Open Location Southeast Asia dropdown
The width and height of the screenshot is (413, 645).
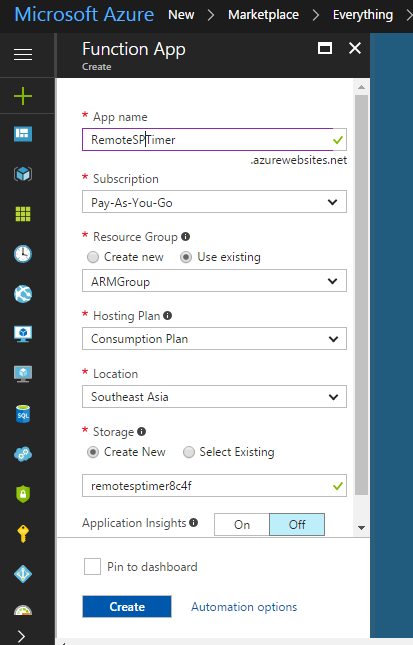(214, 397)
